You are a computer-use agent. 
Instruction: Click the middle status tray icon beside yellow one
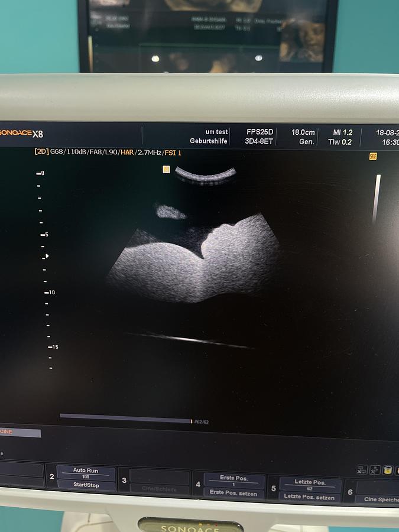[375, 470]
